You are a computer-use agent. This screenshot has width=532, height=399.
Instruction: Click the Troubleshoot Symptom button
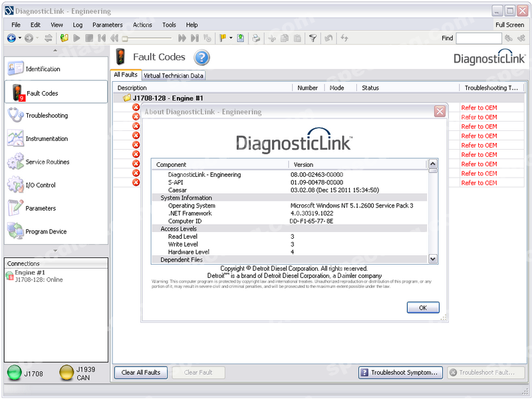point(400,372)
